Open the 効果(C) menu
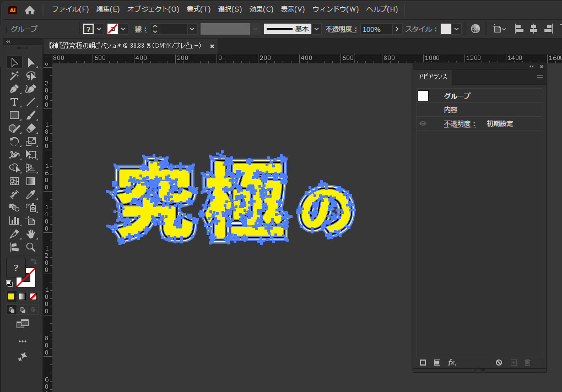The image size is (562, 392). coord(261,9)
